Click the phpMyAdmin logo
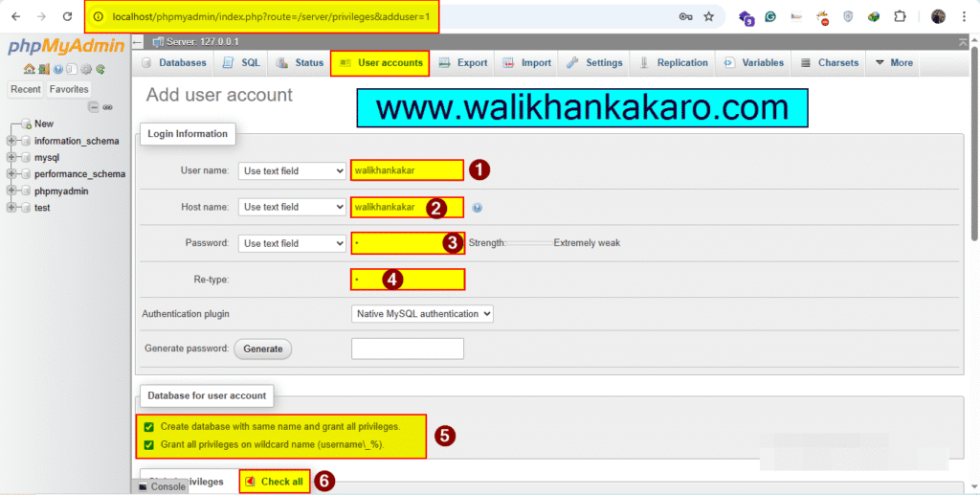Viewport: 980px width, 495px height. (66, 46)
